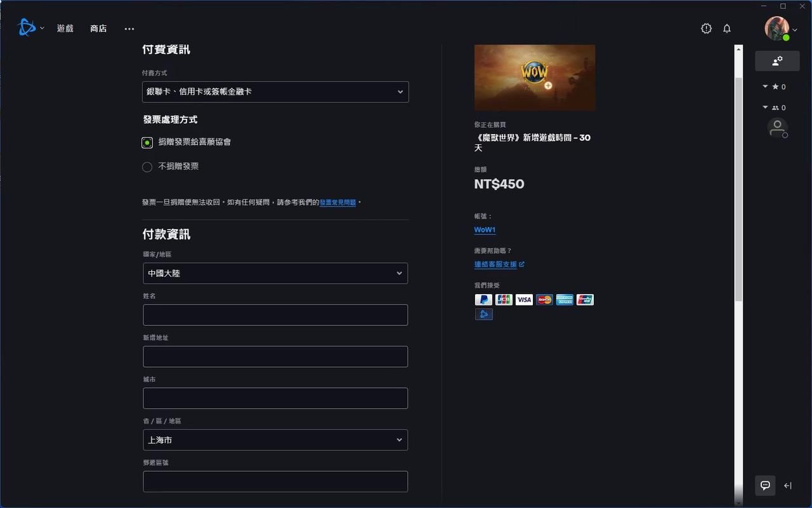Click the MasterCard payment icon

click(544, 300)
